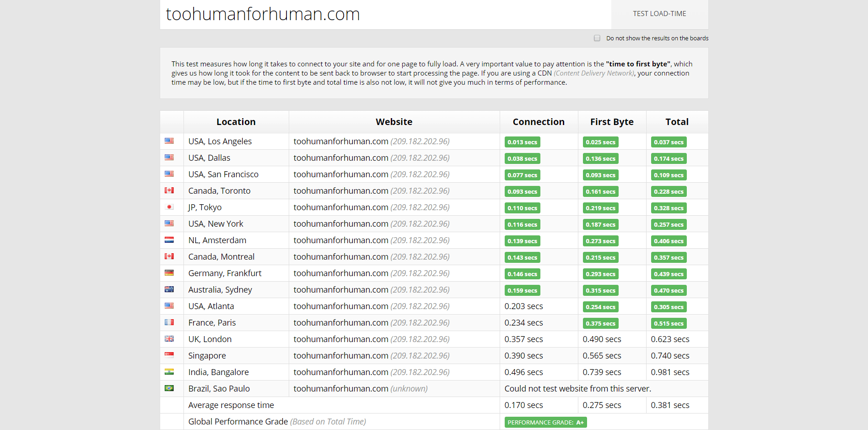Click the 0.228 secs total badge for Toronto
This screenshot has width=868, height=430.
pyautogui.click(x=669, y=191)
